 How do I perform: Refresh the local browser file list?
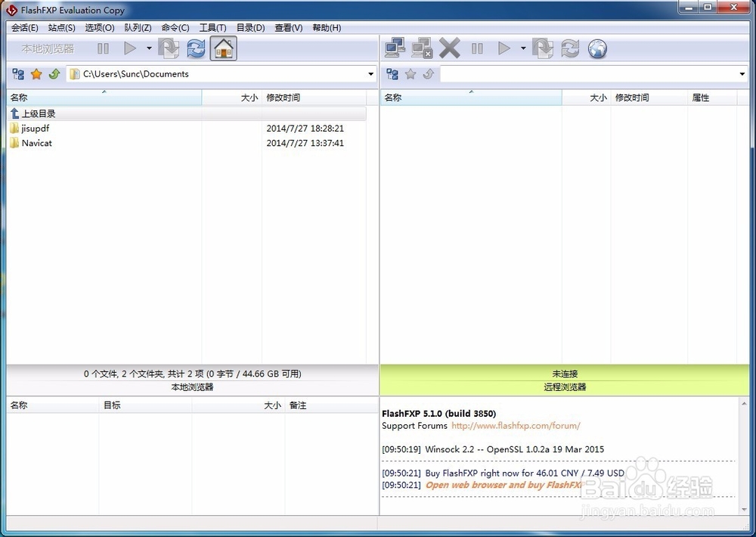pos(197,48)
